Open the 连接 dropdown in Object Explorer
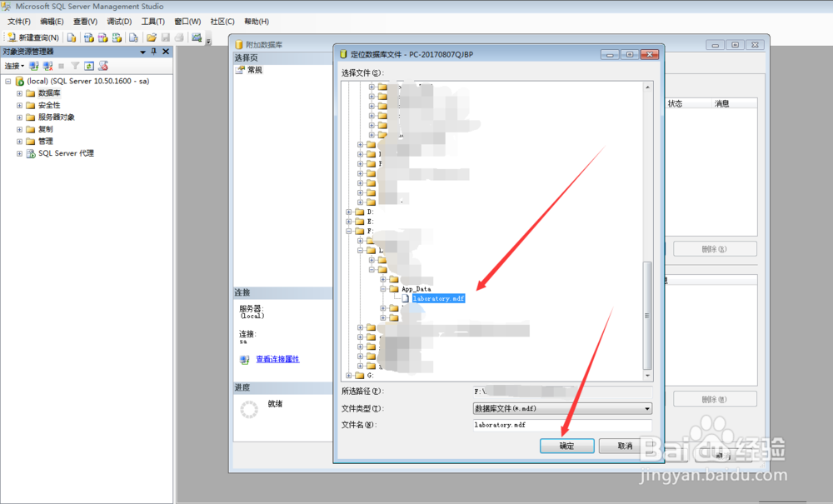 14,66
